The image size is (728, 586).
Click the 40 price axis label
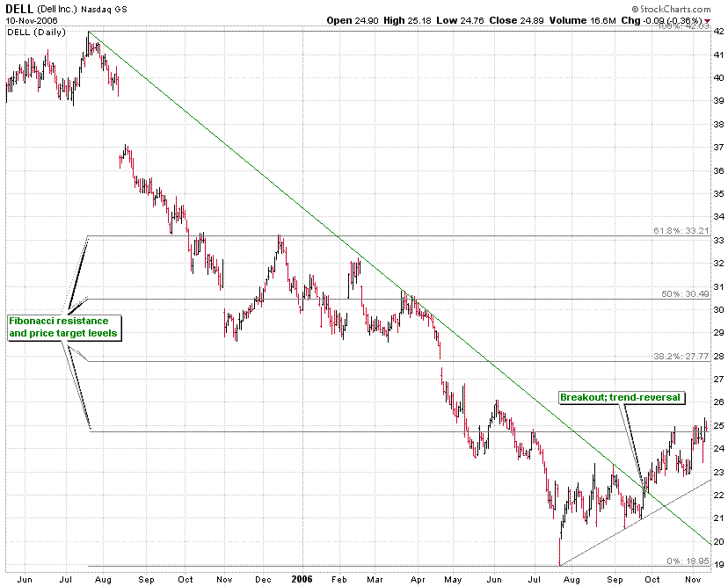718,78
